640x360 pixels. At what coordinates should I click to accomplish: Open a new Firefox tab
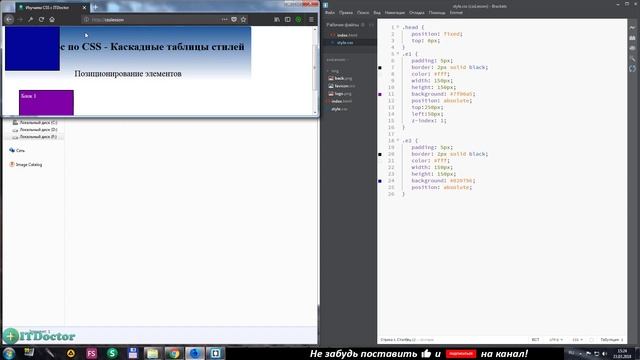(x=95, y=7)
